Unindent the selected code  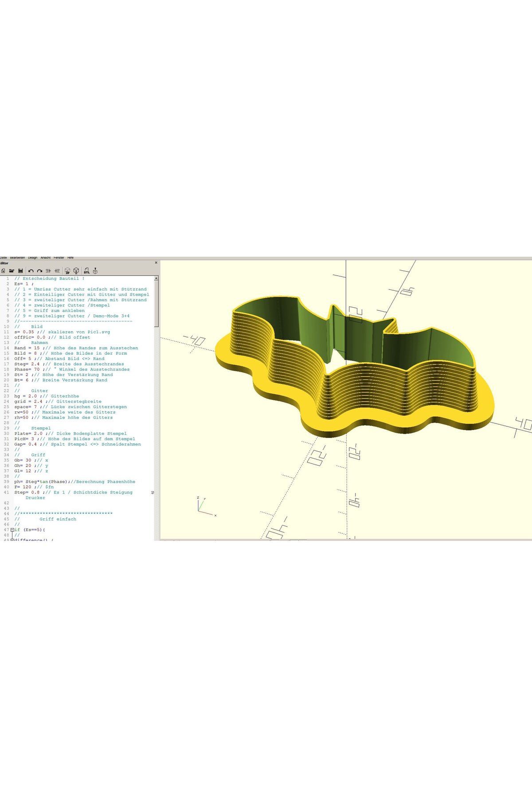tap(48, 270)
